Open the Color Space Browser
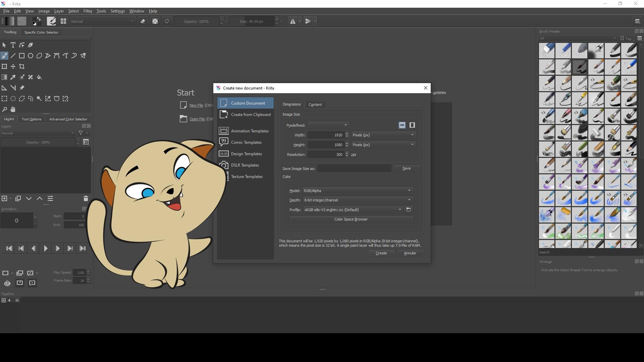The image size is (644, 362). pos(351,219)
